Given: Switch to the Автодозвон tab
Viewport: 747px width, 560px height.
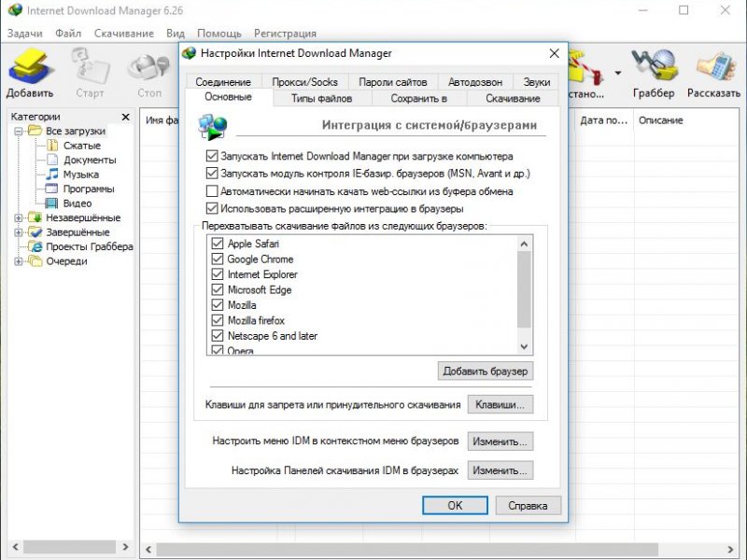Looking at the screenshot, I should pyautogui.click(x=475, y=82).
